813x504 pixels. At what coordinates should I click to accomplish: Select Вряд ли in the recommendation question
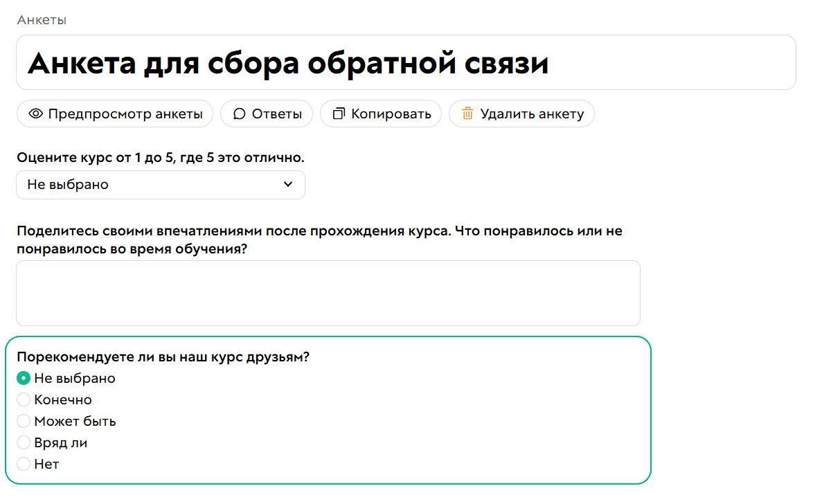pyautogui.click(x=24, y=442)
